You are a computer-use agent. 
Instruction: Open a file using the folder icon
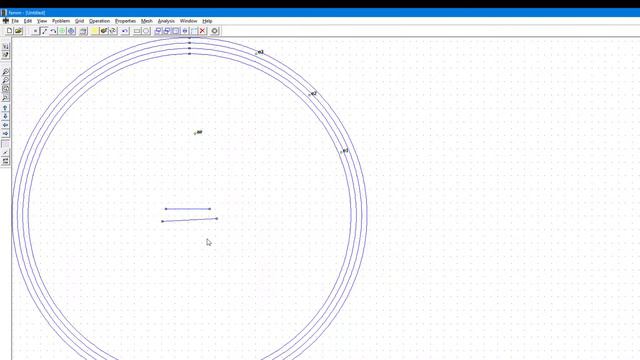(18, 31)
